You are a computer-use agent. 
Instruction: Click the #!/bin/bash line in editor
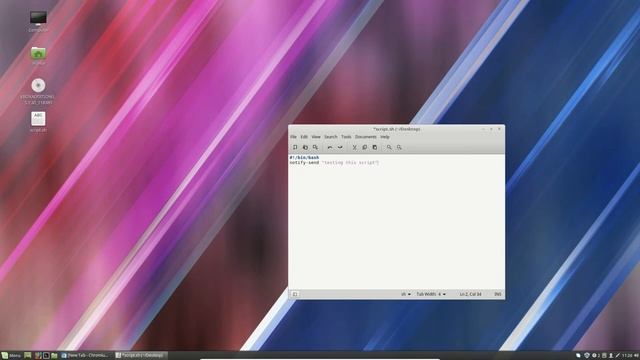304,158
